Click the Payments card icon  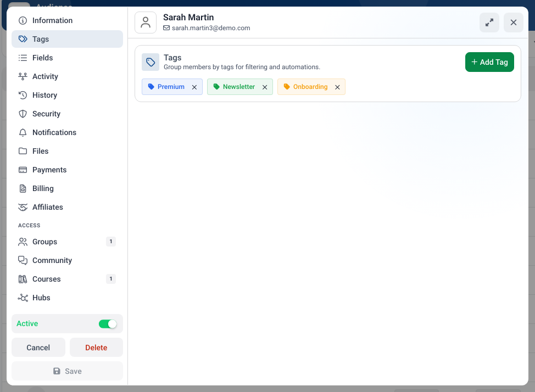coord(23,170)
